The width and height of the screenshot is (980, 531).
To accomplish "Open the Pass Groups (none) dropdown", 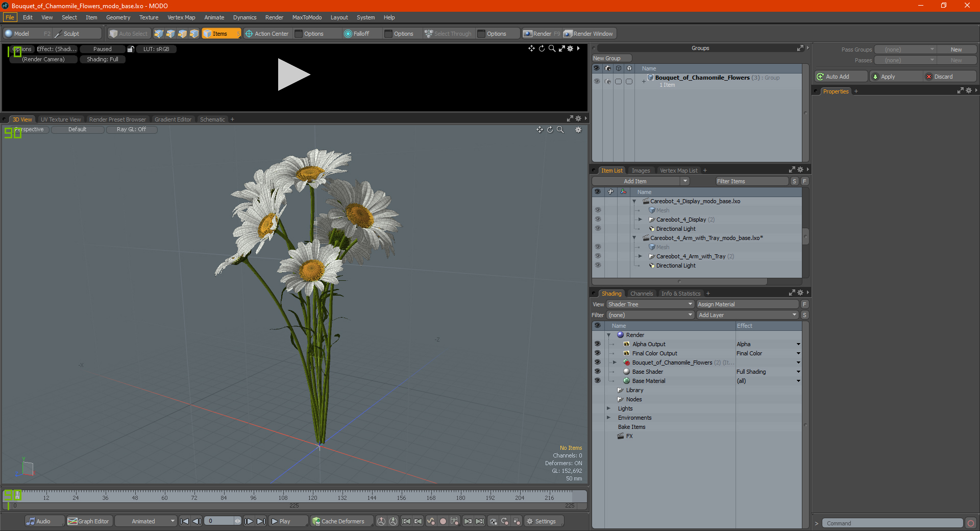I will [905, 50].
